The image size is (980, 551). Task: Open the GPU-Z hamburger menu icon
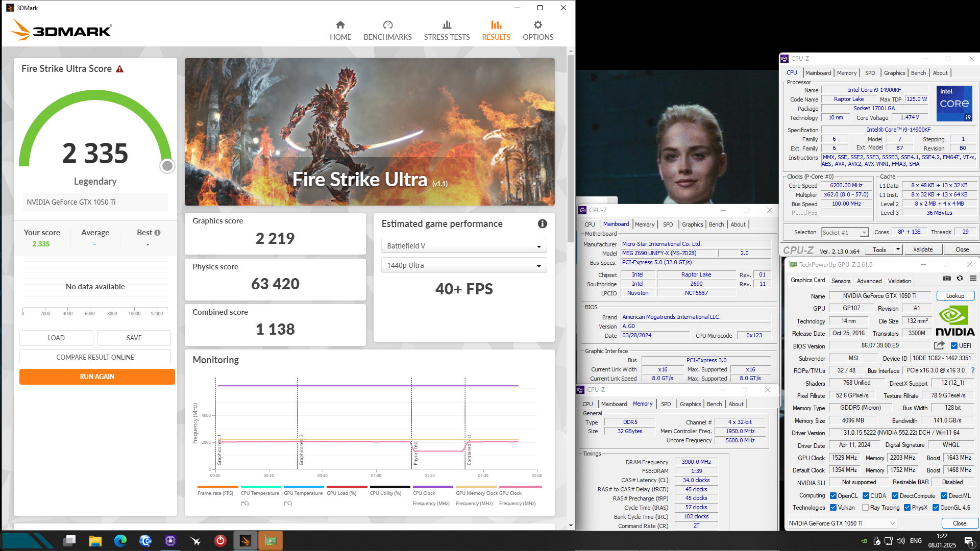pos(973,278)
